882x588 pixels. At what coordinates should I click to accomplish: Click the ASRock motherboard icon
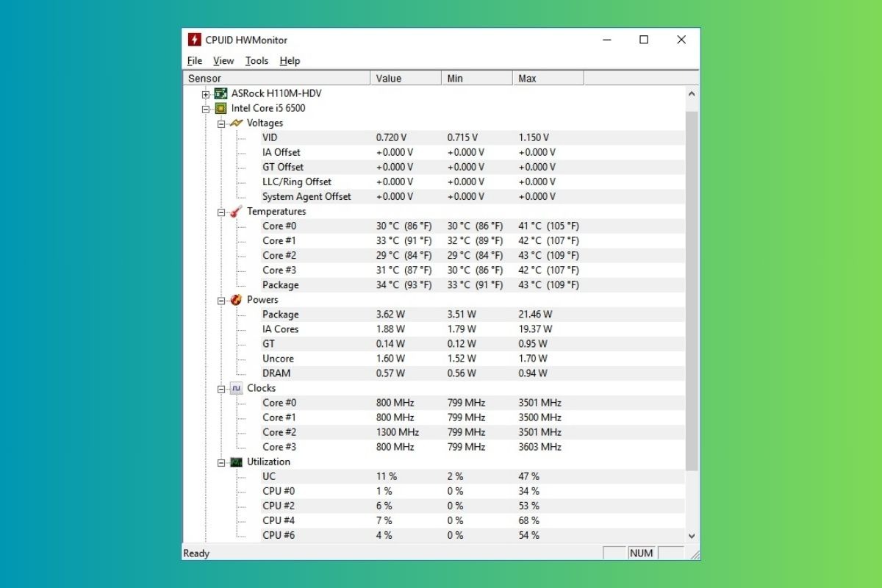click(x=220, y=93)
